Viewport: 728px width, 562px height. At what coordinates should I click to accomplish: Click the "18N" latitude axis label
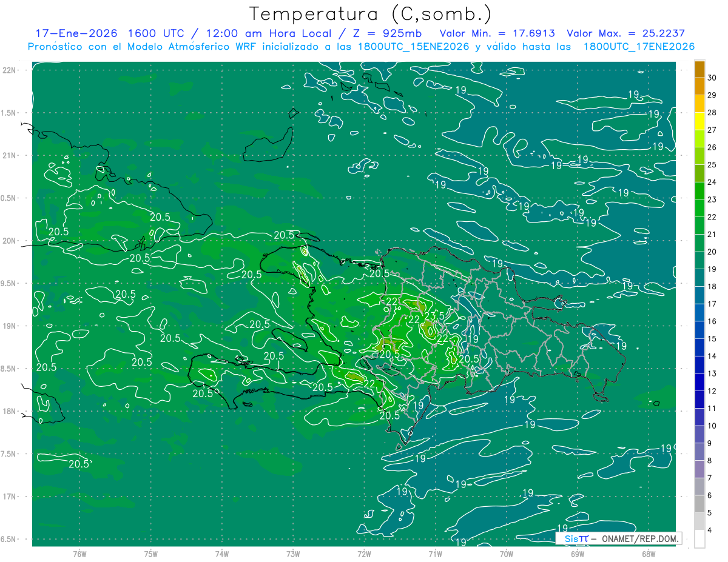pyautogui.click(x=10, y=412)
